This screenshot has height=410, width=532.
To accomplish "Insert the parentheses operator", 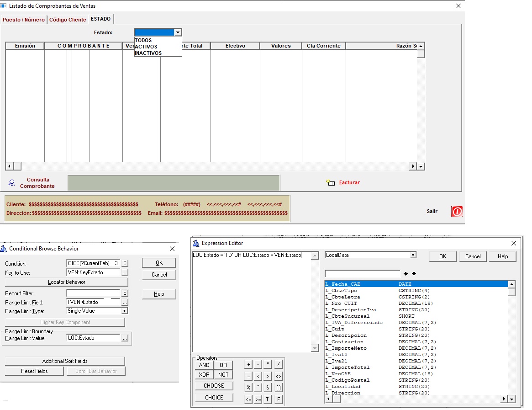I will 279,388.
